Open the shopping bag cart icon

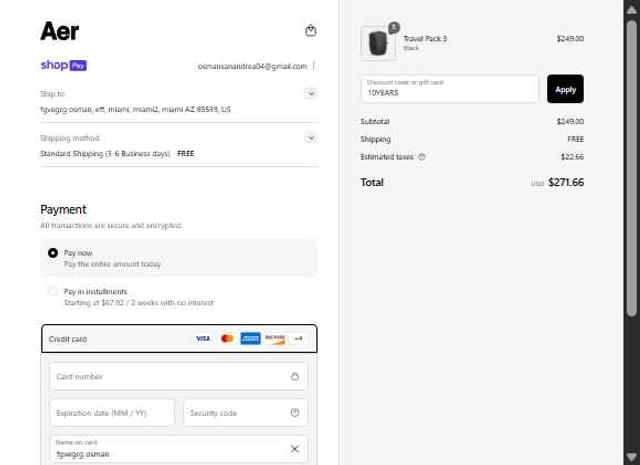point(311,31)
